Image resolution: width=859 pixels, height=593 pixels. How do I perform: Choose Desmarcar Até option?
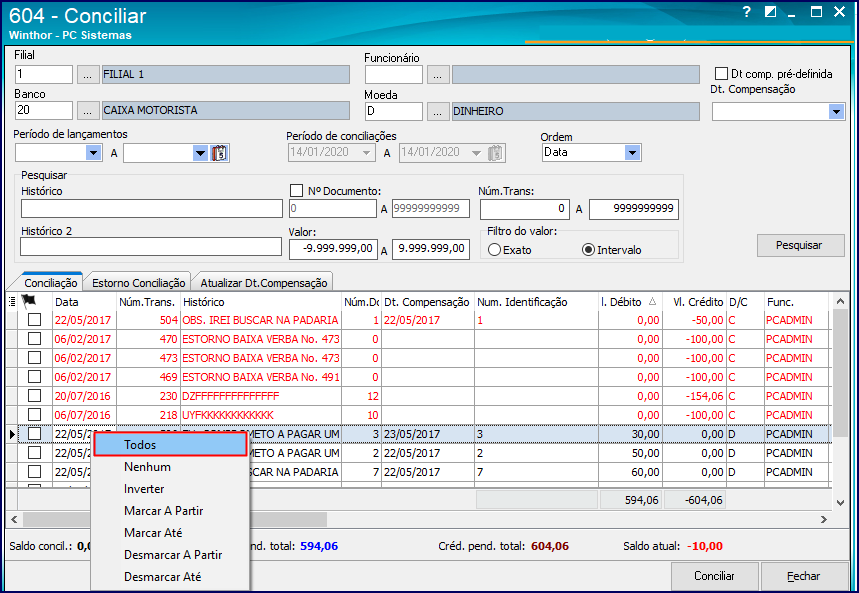coord(170,577)
